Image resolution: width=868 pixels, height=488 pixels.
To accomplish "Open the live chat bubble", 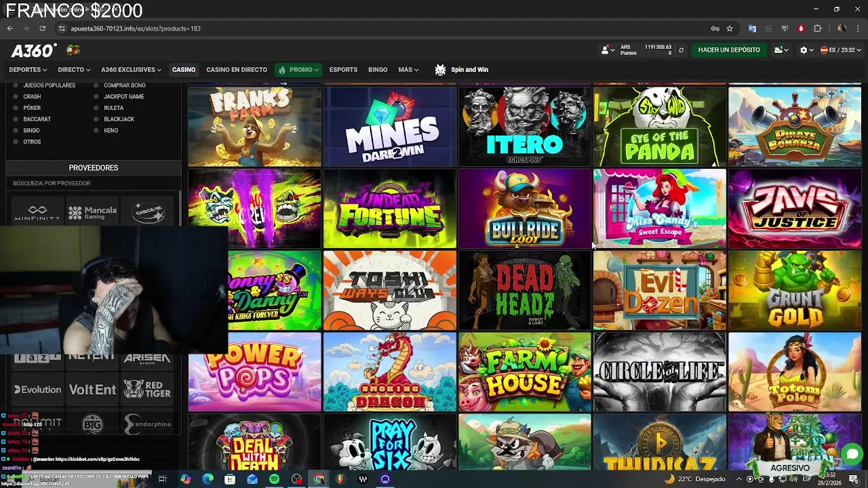I will 851,453.
